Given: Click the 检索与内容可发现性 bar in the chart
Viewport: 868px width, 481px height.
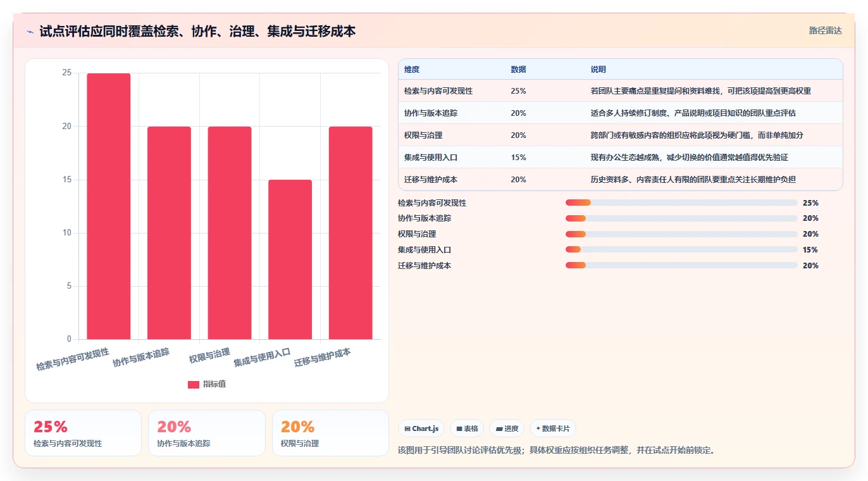Looking at the screenshot, I should coord(109,206).
